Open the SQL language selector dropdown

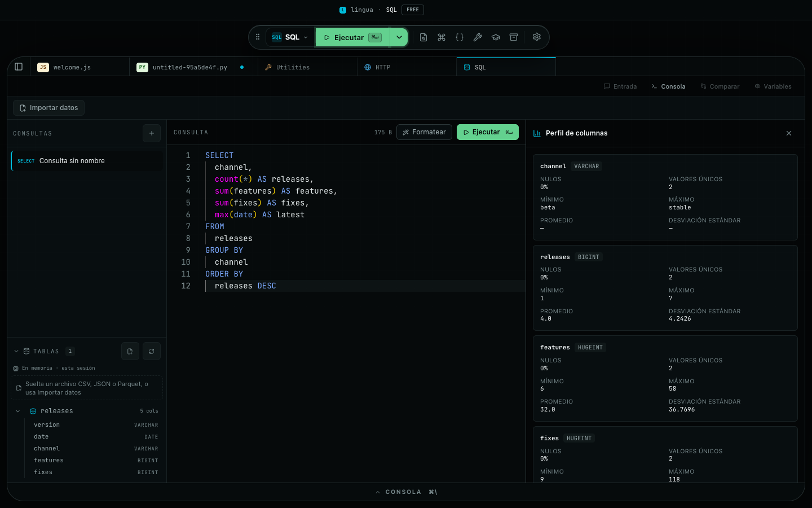coord(290,37)
